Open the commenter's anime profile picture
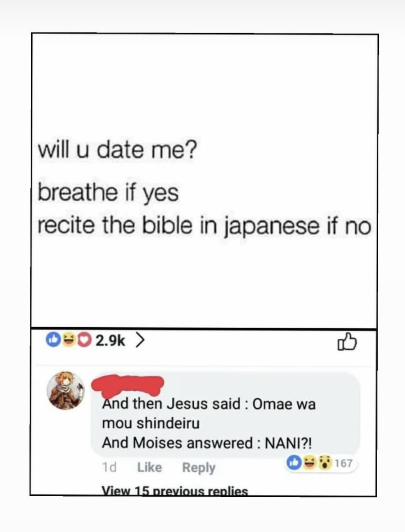Screen dimensions: 405x532 66,390
